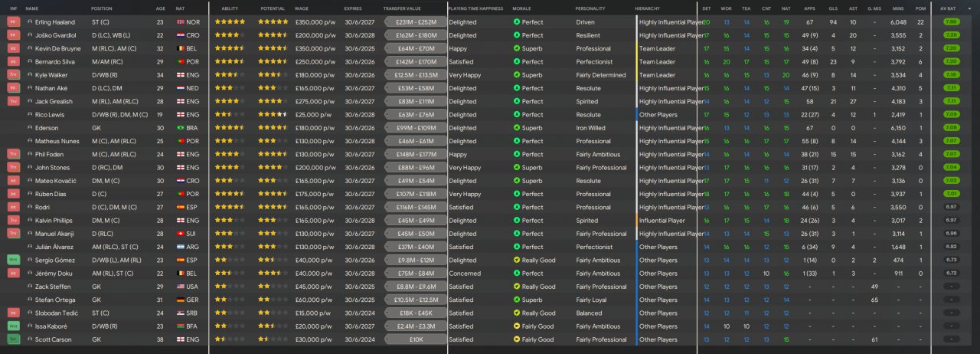Sort the squad by the Age header
980x354 pixels.
tap(160, 8)
